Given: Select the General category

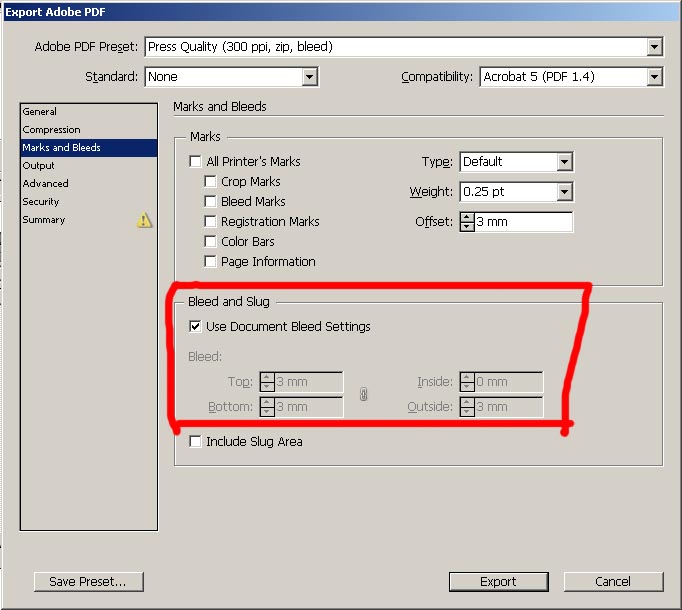Looking at the screenshot, I should 89,112.
